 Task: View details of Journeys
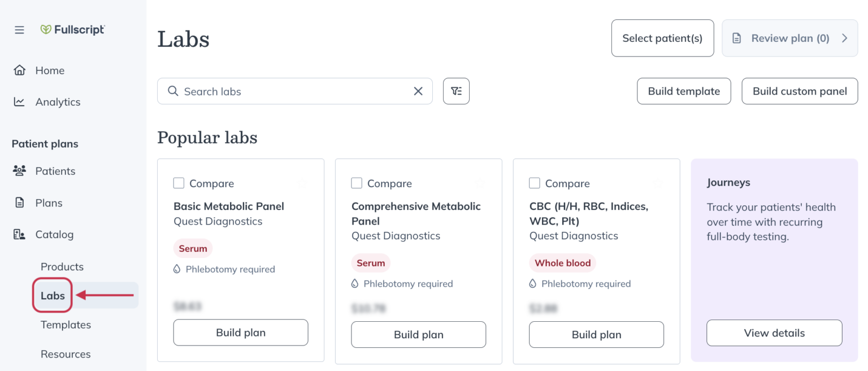coord(774,333)
